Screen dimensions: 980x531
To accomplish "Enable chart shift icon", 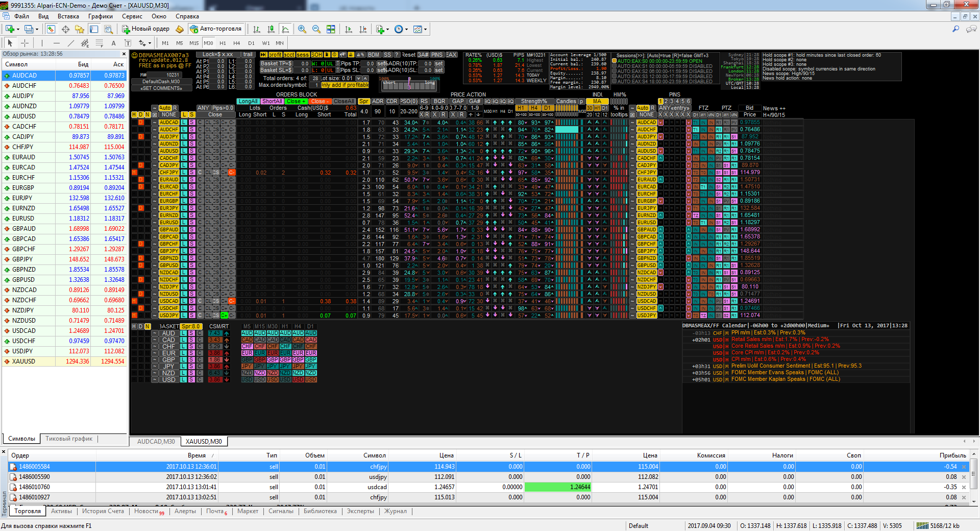I will (363, 29).
